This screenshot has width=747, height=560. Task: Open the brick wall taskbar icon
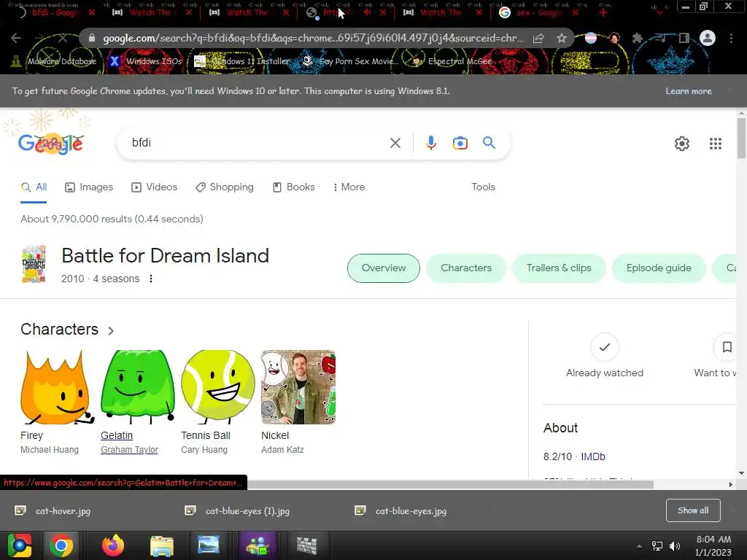(307, 545)
